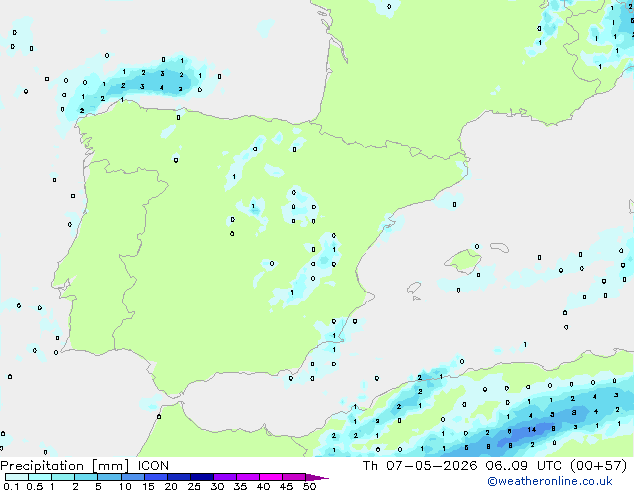634x490 pixels.
Task: Click the "35" legend scale label
Action: tap(240, 486)
